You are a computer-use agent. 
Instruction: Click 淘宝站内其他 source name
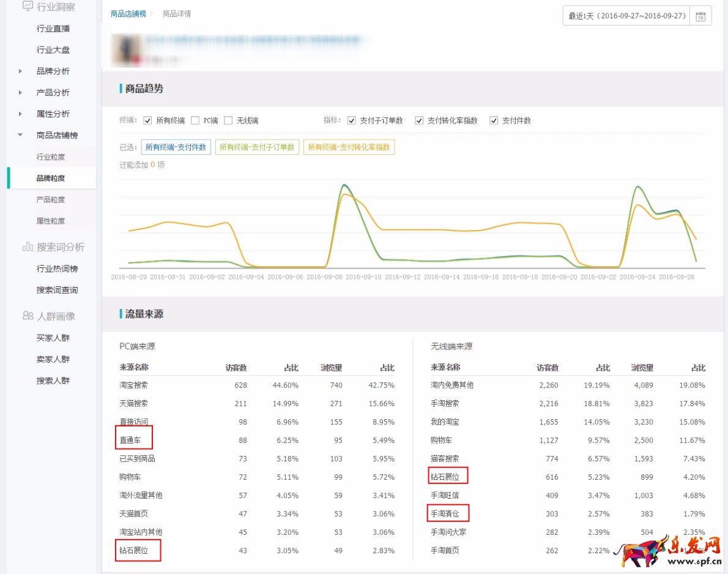(141, 532)
